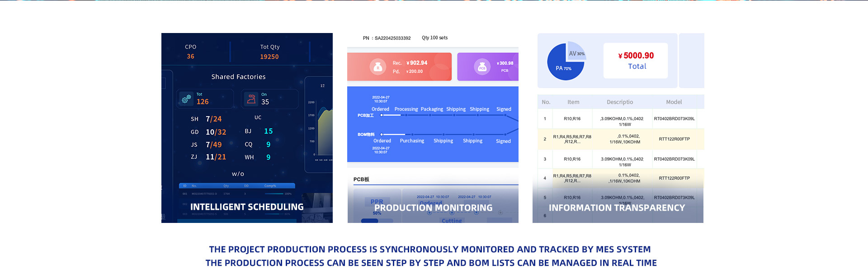Select the ¥5000.90 Total card

[x=636, y=61]
